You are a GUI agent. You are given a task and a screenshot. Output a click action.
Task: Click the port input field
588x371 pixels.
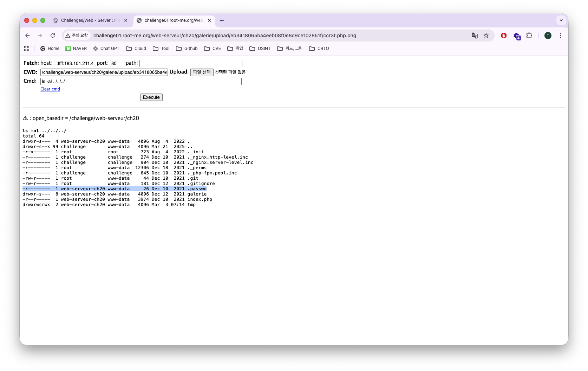click(x=117, y=63)
